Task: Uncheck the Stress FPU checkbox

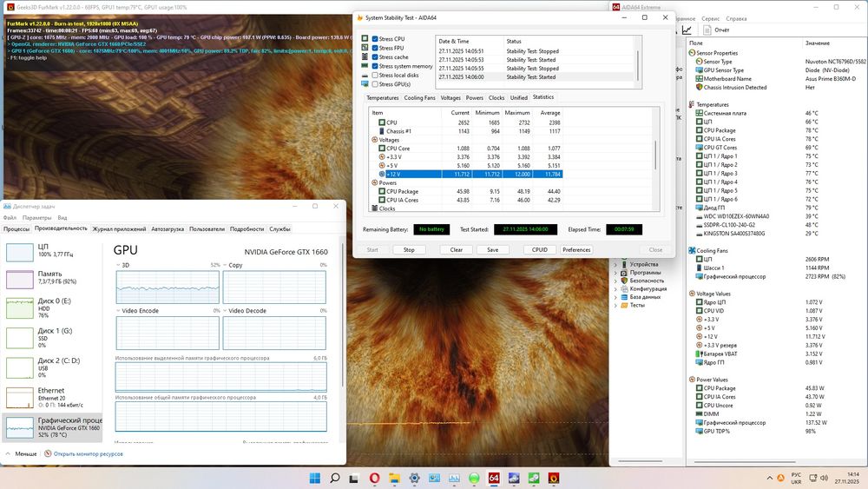Action: coord(375,48)
